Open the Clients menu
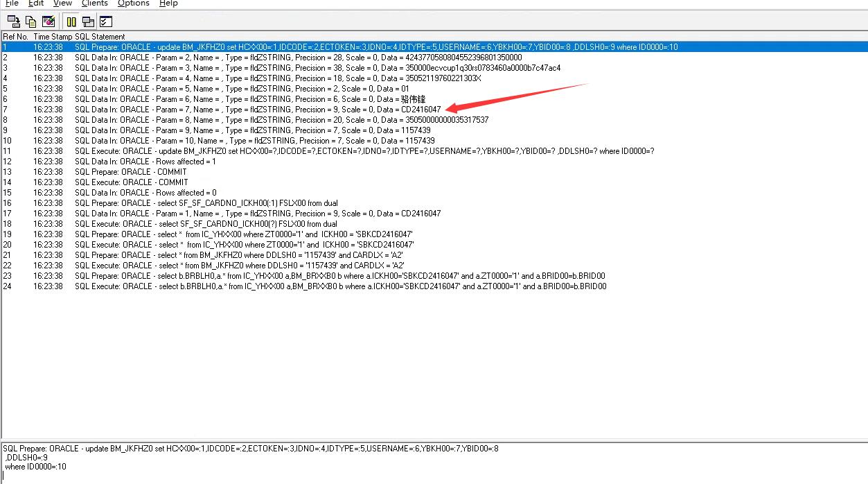 pyautogui.click(x=95, y=3)
